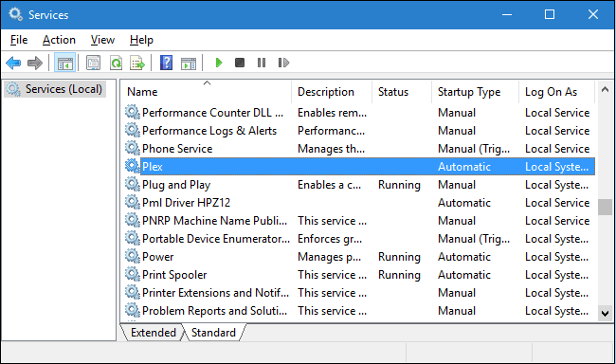Click the Export List toolbar icon
The width and height of the screenshot is (616, 364).
[x=137, y=63]
